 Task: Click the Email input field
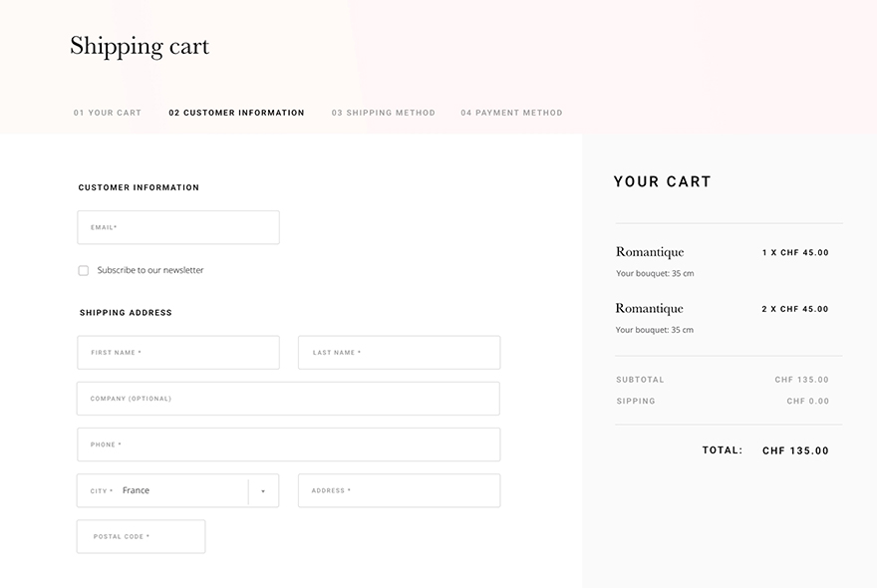(178, 227)
